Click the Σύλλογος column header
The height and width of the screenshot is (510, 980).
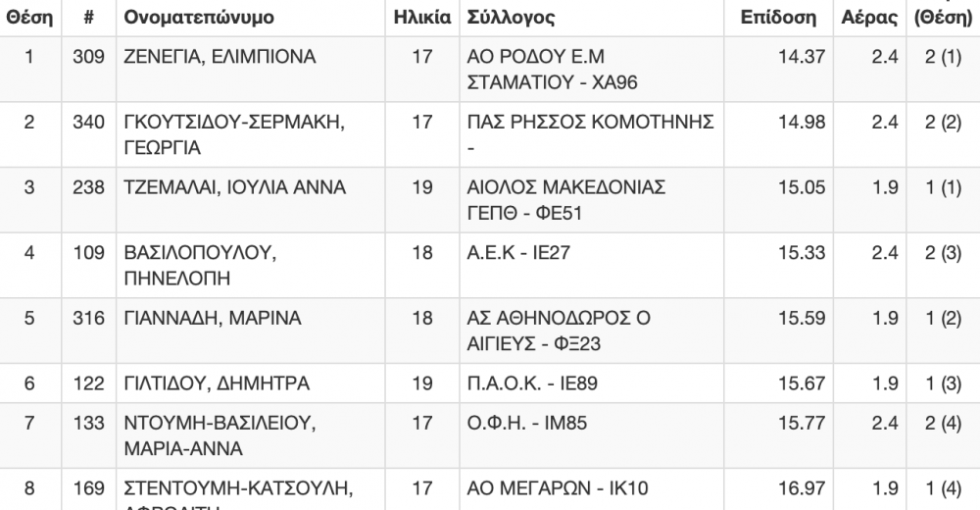(511, 17)
